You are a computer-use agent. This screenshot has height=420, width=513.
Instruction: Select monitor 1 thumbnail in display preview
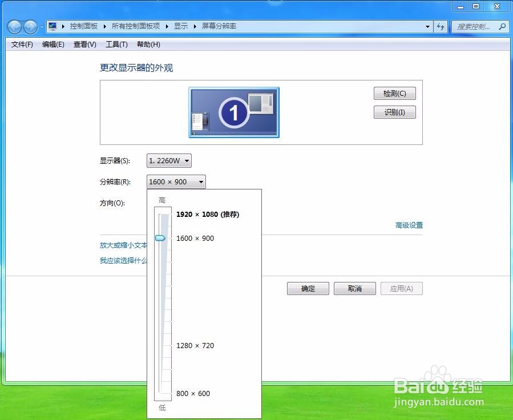[234, 112]
